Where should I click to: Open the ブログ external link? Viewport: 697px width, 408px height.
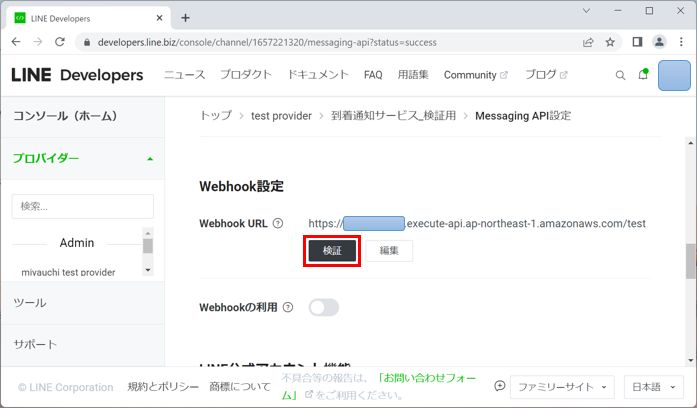(x=546, y=75)
